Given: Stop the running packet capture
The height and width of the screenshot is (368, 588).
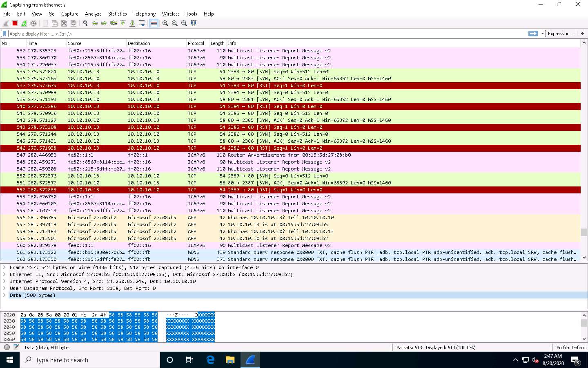Looking at the screenshot, I should click(15, 23).
